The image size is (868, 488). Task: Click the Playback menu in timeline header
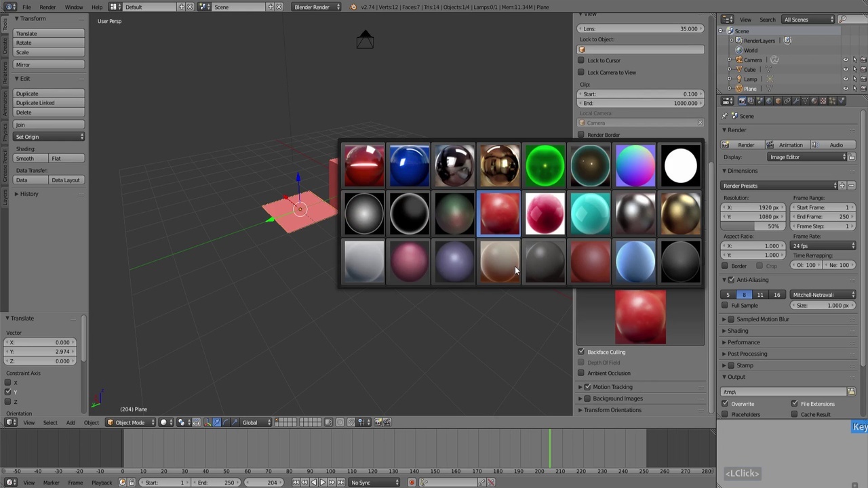(100, 482)
